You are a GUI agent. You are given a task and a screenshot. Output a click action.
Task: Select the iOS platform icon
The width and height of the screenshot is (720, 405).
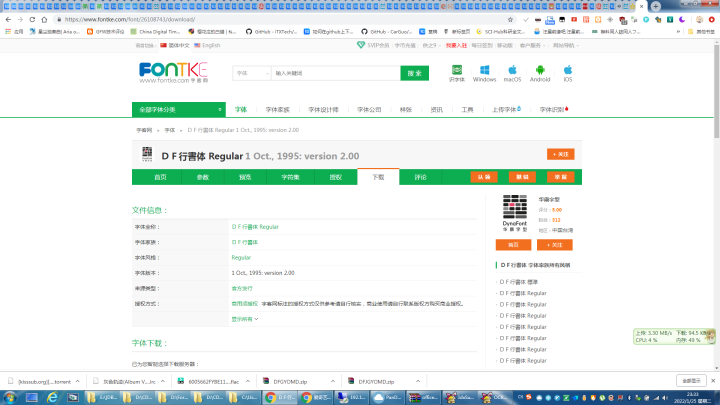pos(568,73)
